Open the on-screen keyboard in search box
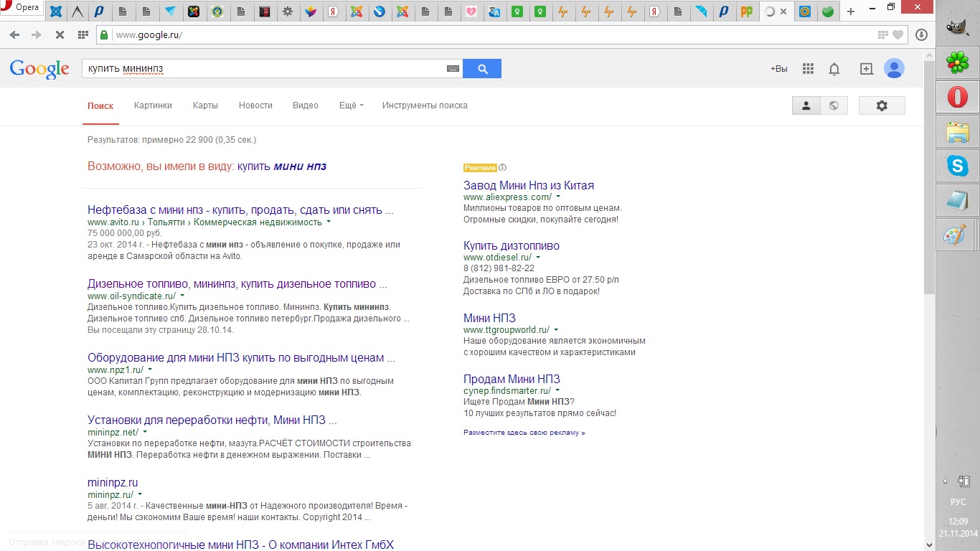Viewport: 980px width, 551px height. [x=453, y=69]
